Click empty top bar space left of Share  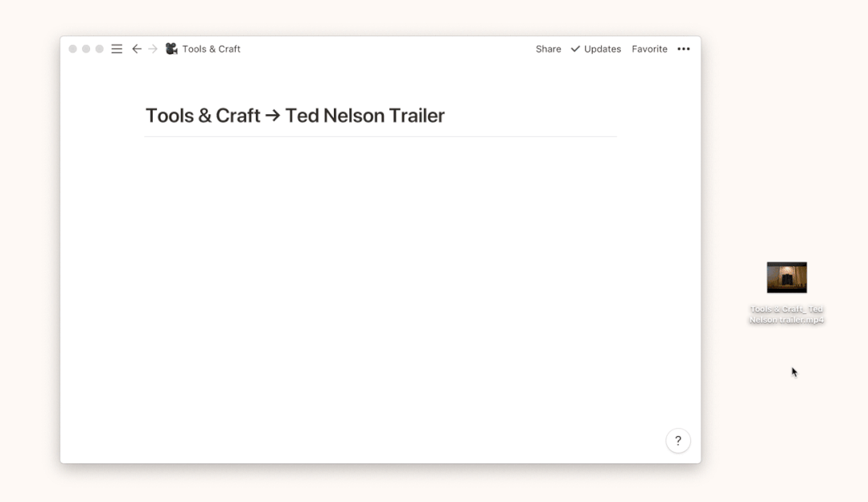386,49
